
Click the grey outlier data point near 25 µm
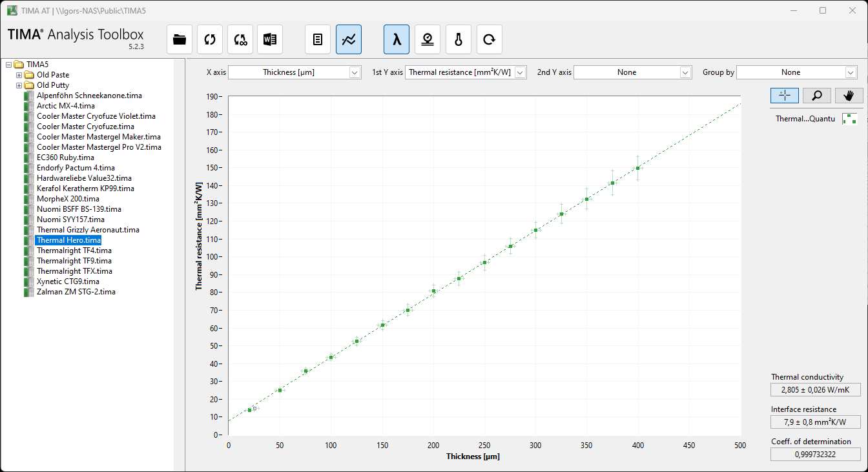coord(255,408)
